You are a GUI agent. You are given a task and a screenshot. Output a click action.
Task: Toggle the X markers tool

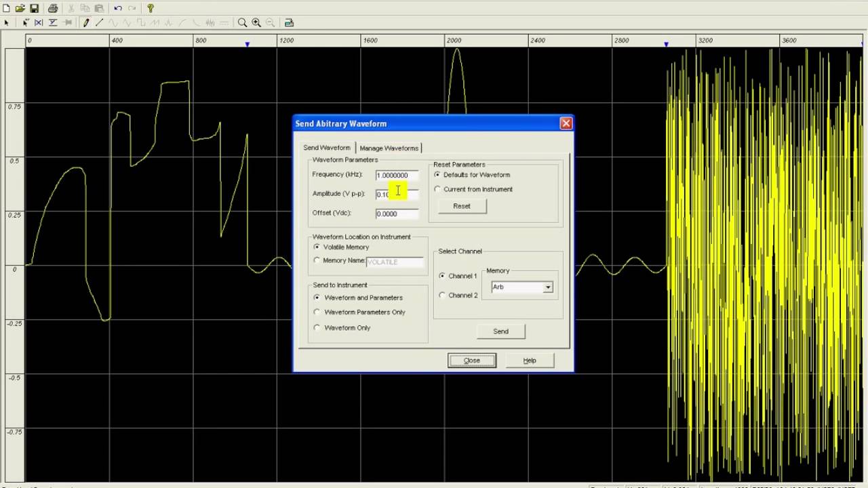(x=39, y=22)
